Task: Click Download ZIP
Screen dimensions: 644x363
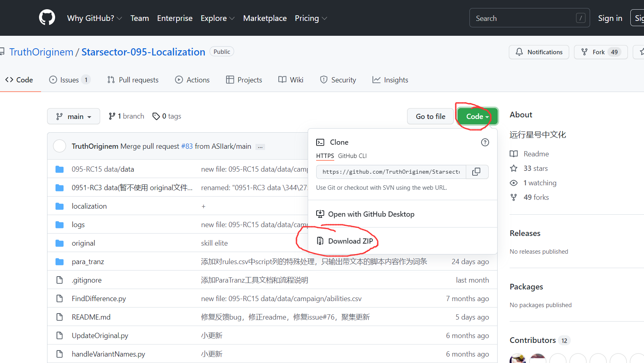Action: (350, 241)
